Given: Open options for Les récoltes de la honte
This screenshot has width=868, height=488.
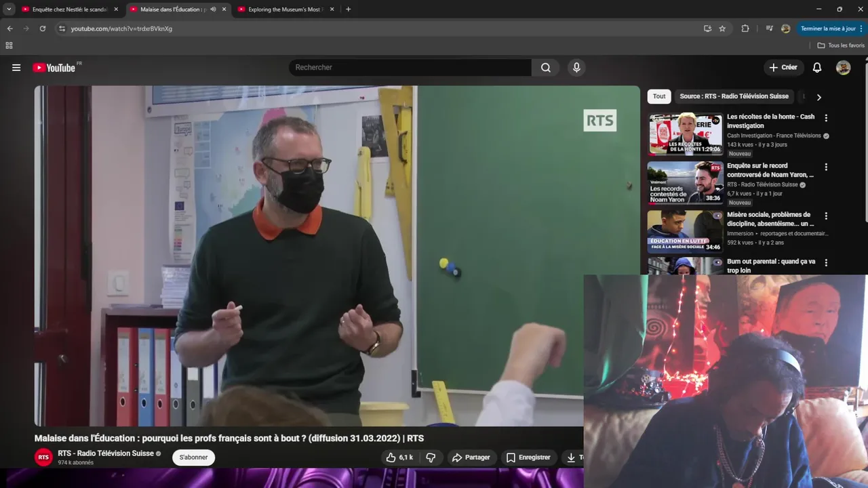Looking at the screenshot, I should 826,118.
